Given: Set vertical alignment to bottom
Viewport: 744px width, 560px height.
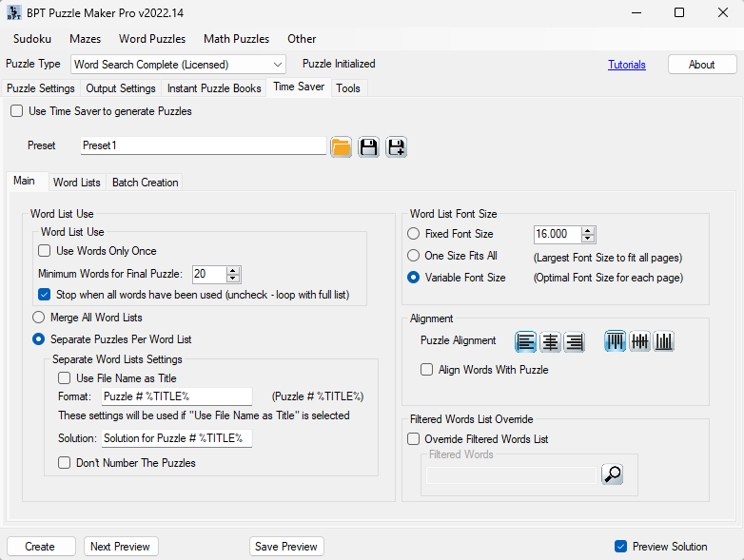Looking at the screenshot, I should click(664, 341).
